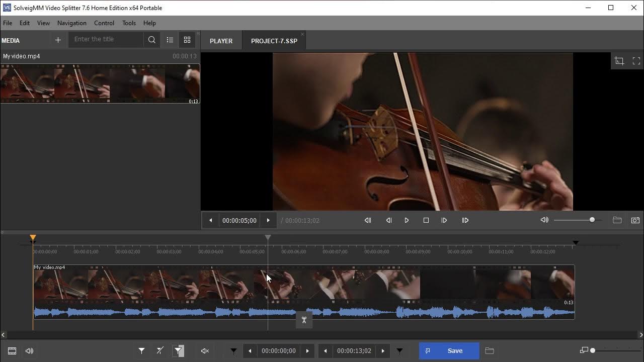Viewport: 644px width, 362px height.
Task: Click the current time 00:00:05;00 field
Action: [239, 220]
